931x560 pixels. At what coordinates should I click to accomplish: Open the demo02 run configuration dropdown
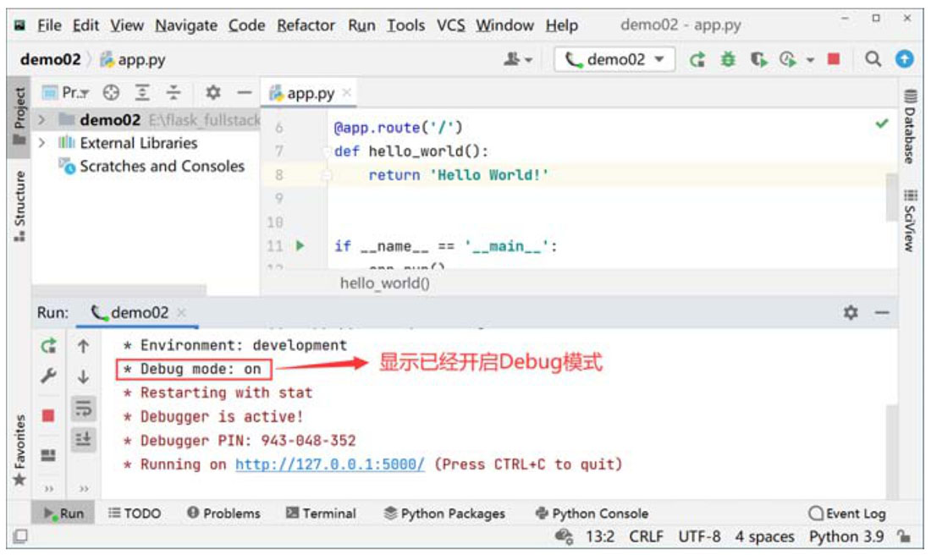point(615,60)
